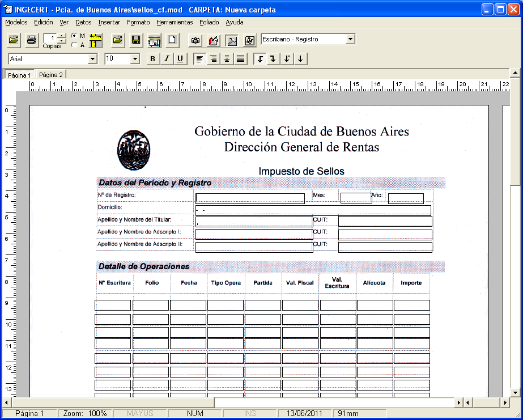Click the Apellido y Nombre de Adscripto I field

[x=254, y=234]
